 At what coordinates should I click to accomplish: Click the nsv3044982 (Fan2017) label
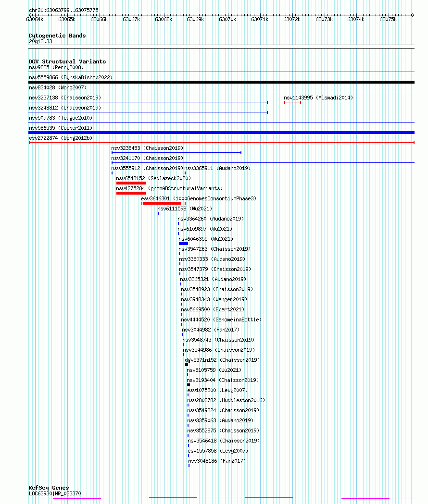point(211,330)
